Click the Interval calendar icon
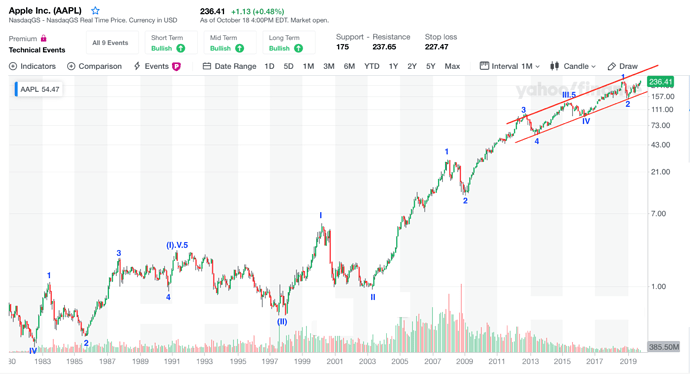This screenshot has height=374, width=690. point(484,66)
